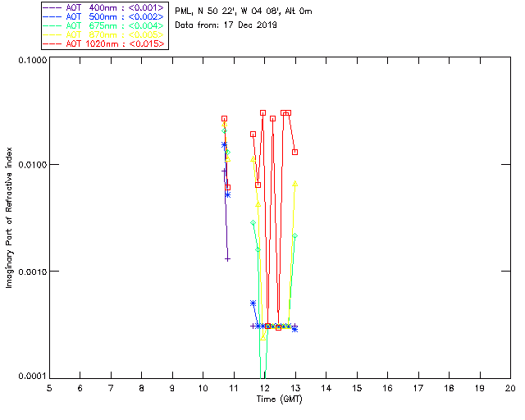Click the x-axis tick label 8

(x=142, y=389)
